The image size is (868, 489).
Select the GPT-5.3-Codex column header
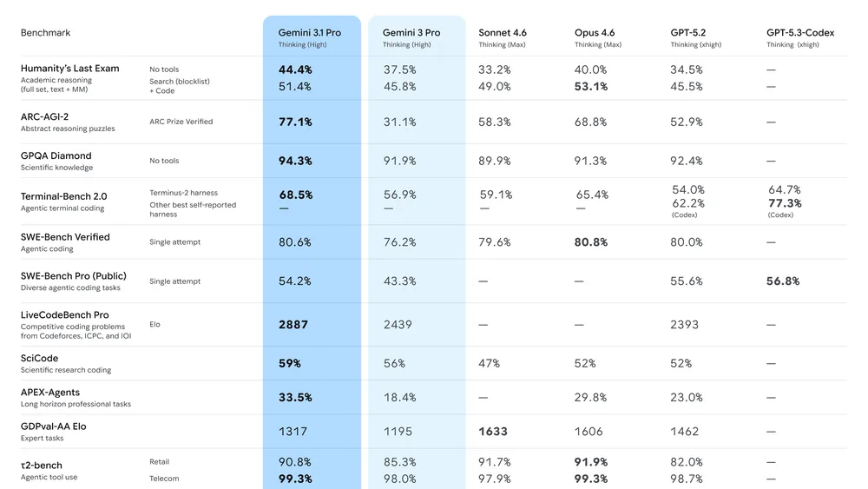click(799, 33)
